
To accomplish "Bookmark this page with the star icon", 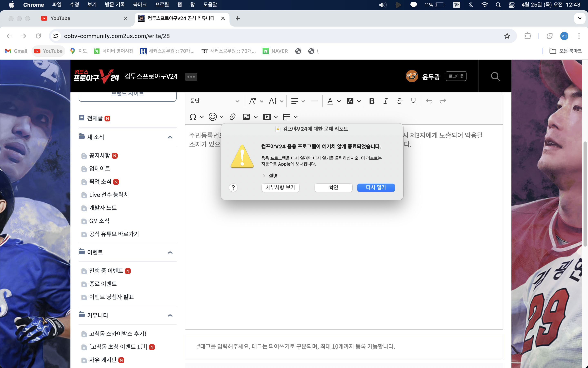I will tap(507, 36).
